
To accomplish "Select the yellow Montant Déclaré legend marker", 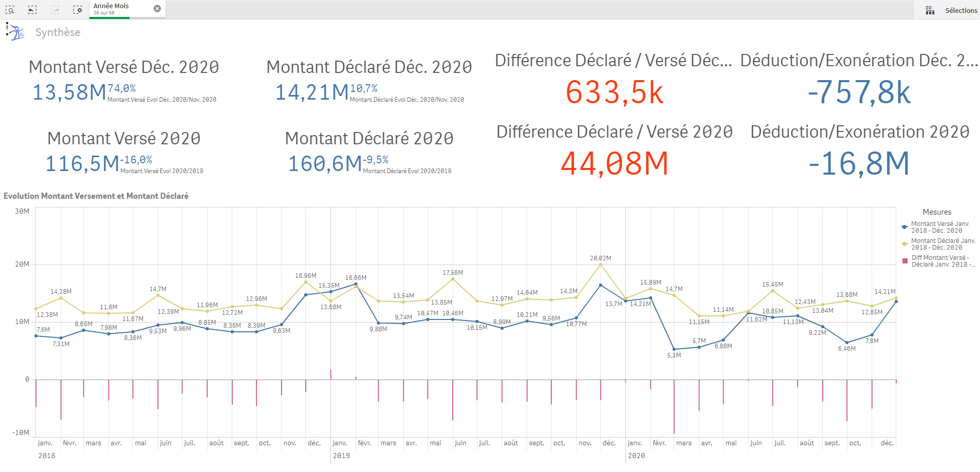I will (x=904, y=244).
